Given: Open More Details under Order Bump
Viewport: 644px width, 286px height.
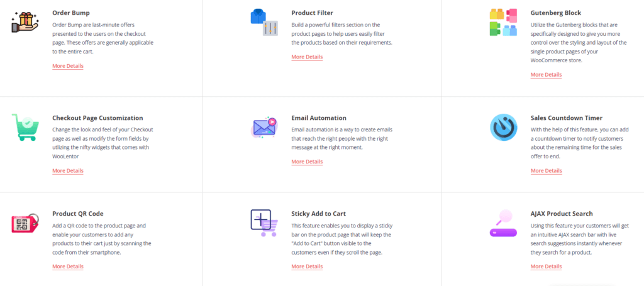Looking at the screenshot, I should [x=68, y=66].
